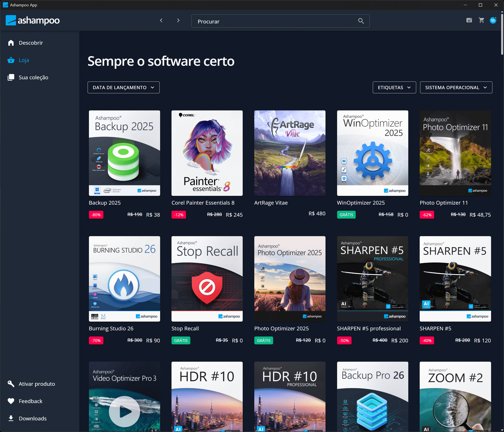Click the search magnifier icon
Image resolution: width=504 pixels, height=432 pixels.
(x=361, y=21)
